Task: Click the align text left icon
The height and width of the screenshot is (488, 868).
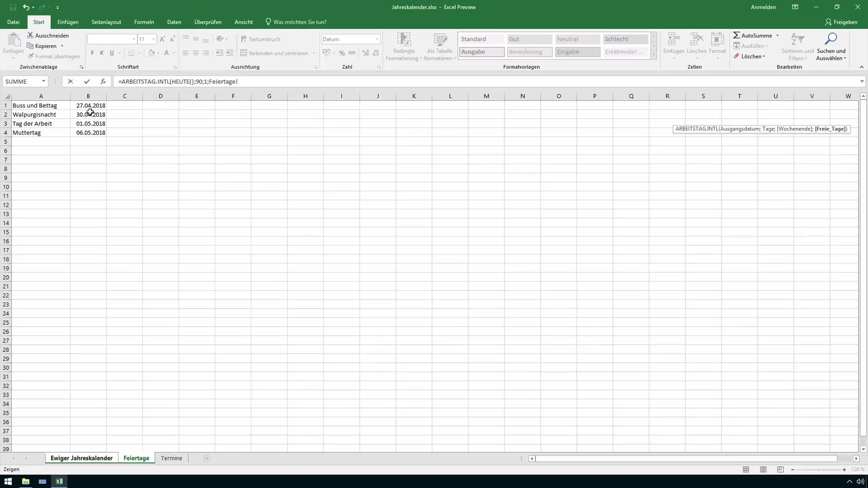Action: [185, 53]
